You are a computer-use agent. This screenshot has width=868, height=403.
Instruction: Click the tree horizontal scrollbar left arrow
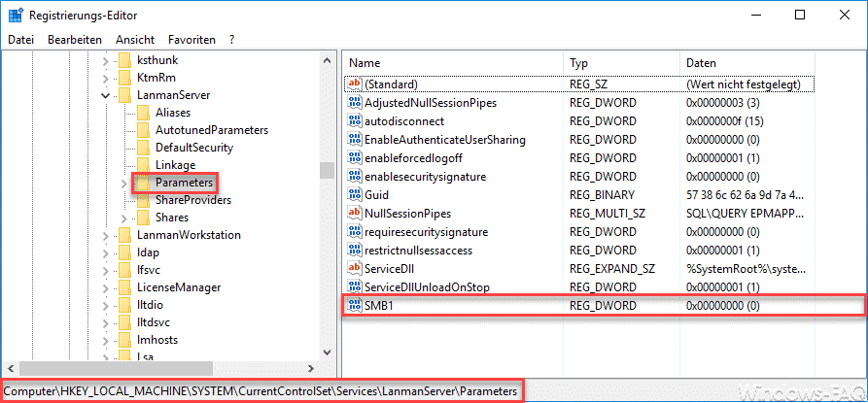point(11,368)
